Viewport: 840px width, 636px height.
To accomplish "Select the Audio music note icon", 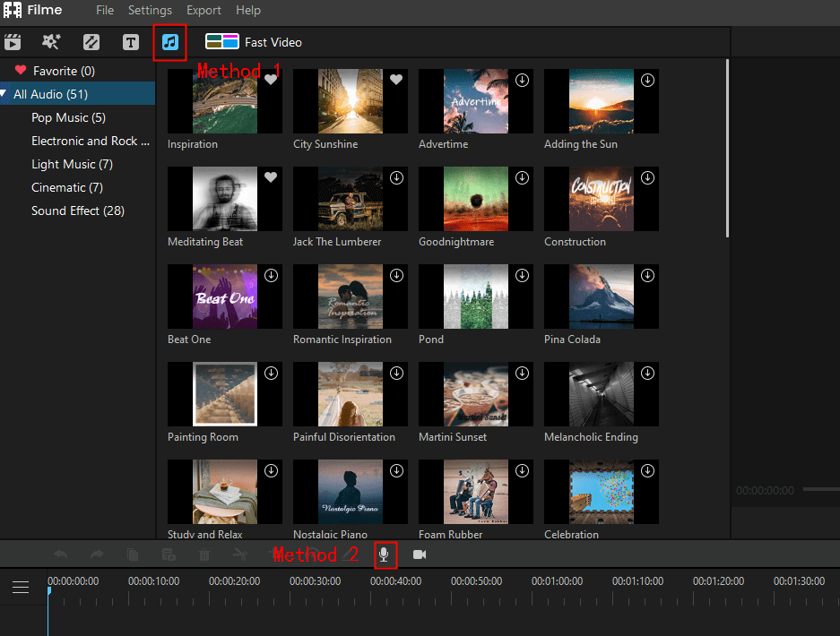I will click(169, 42).
